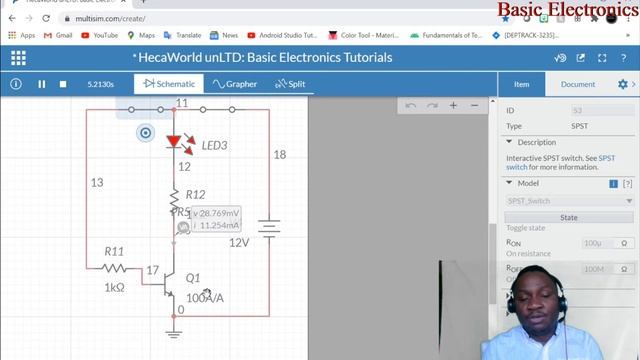Screen dimensions: 640x360
Task: Open Color Tool - Materi bookmark
Action: [x=364, y=36]
